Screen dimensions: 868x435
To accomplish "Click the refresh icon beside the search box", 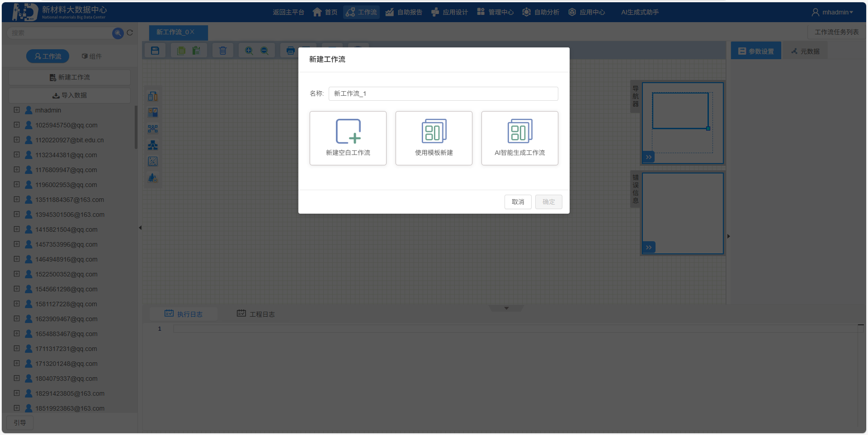I will 130,33.
